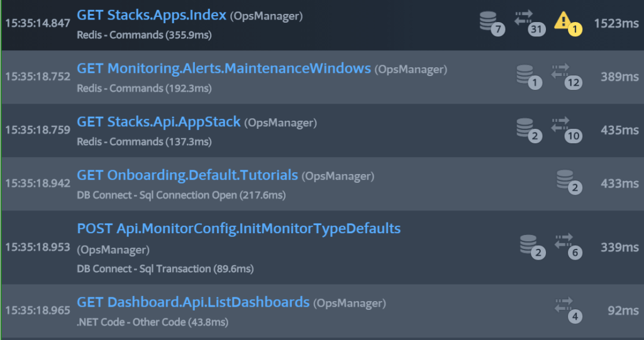Click the database icon on MaintenanceWindows row
Viewport: 644px width, 340px height.
(529, 77)
